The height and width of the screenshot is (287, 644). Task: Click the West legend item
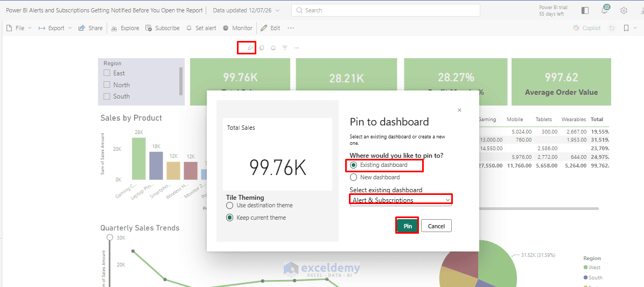point(591,267)
